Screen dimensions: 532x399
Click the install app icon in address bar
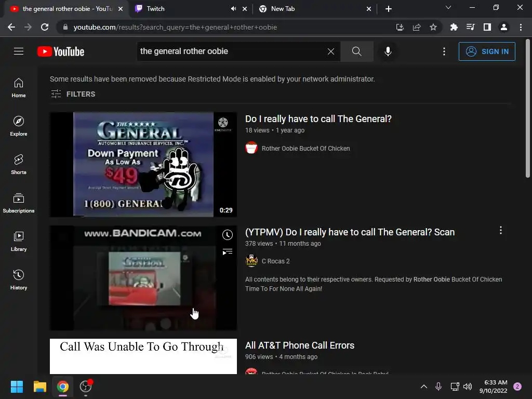[400, 27]
